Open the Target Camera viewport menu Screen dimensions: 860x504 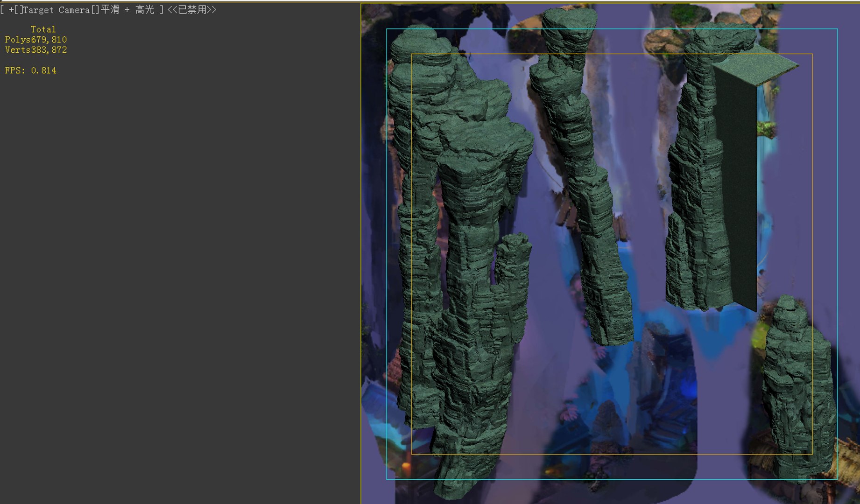click(56, 10)
